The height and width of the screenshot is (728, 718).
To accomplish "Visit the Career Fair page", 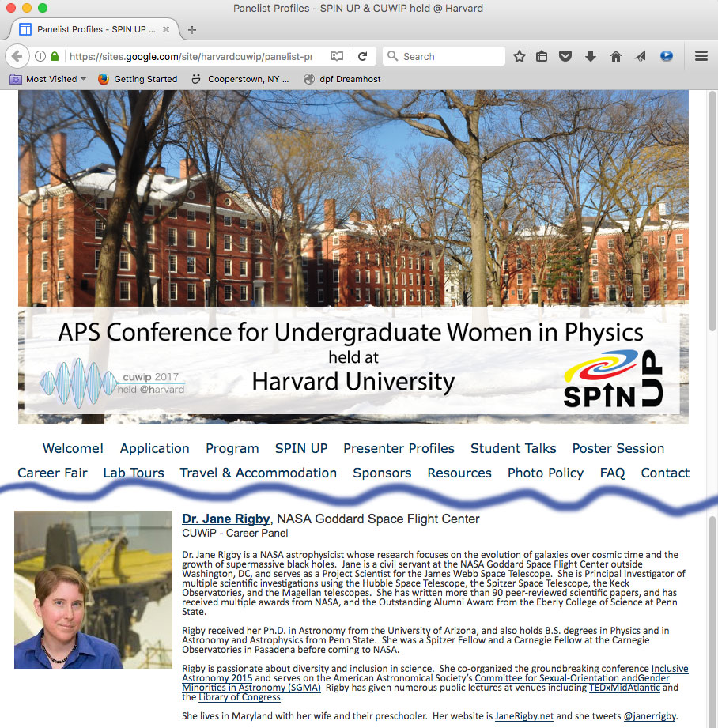I will click(x=52, y=473).
